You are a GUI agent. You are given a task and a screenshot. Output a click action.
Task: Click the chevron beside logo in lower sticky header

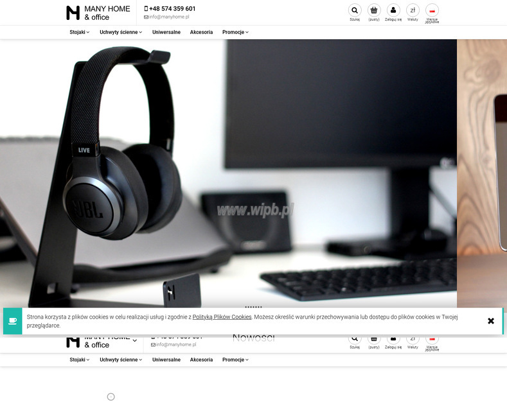tap(135, 340)
